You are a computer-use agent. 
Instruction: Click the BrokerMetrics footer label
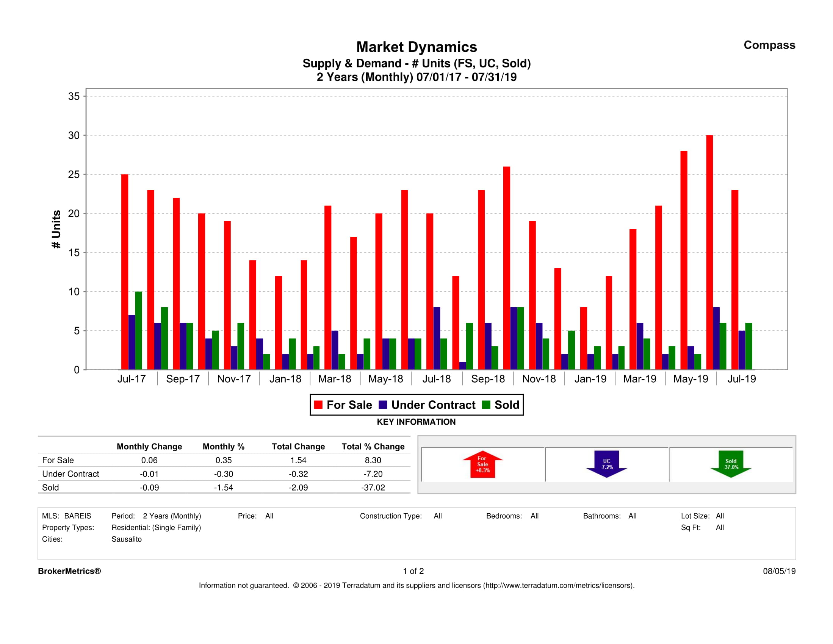pos(69,571)
